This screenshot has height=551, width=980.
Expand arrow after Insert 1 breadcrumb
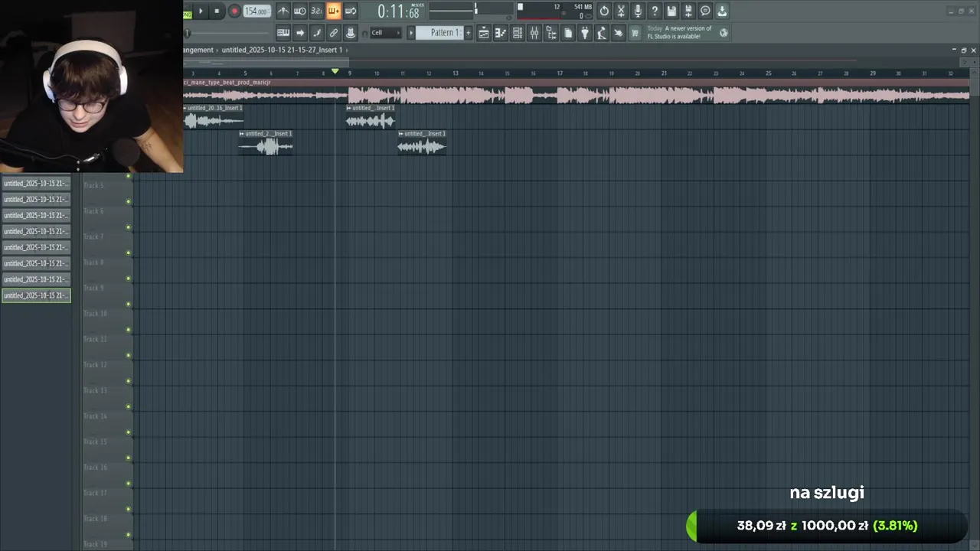(x=348, y=50)
